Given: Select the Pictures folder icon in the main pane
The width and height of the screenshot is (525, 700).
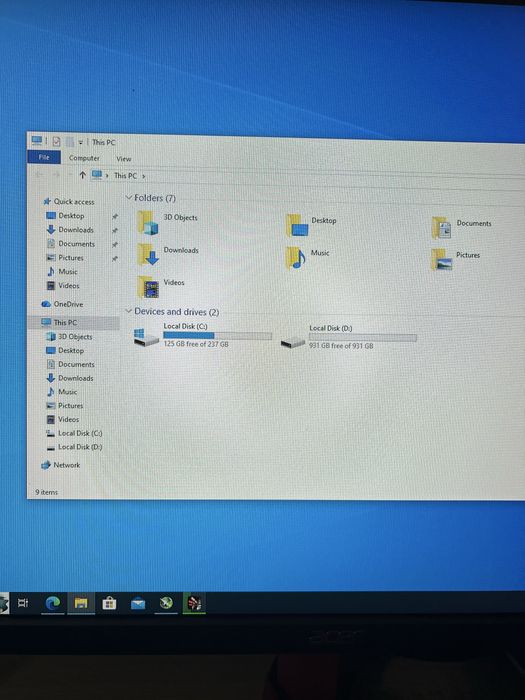Looking at the screenshot, I should (442, 260).
